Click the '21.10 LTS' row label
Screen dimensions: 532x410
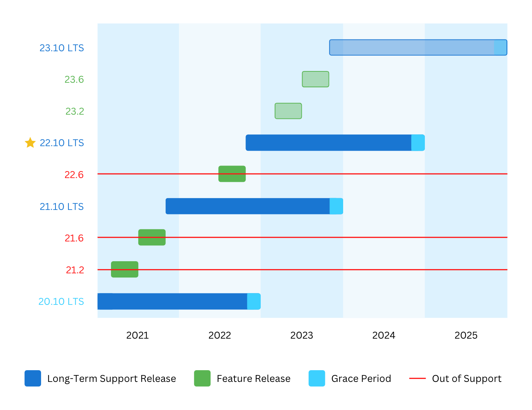(62, 207)
